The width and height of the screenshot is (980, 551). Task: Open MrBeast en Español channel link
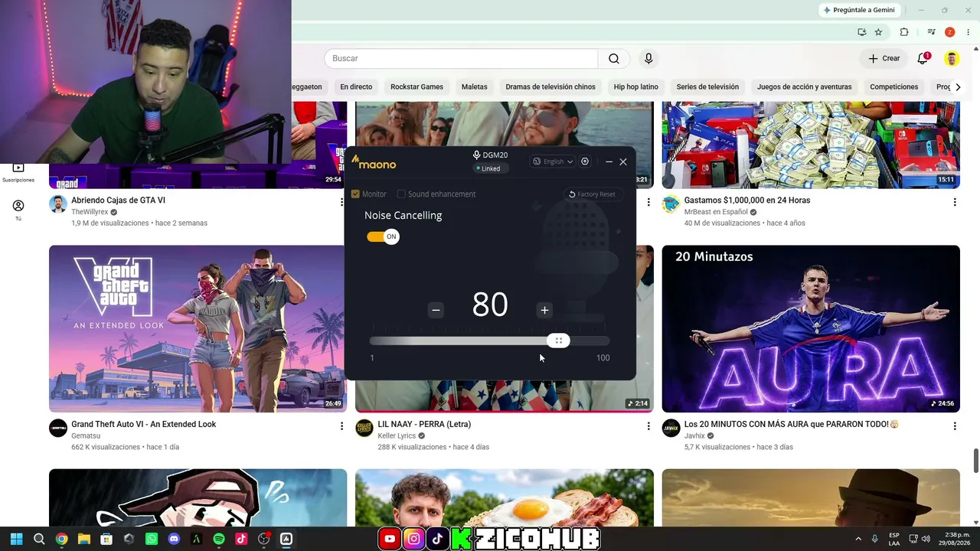716,212
